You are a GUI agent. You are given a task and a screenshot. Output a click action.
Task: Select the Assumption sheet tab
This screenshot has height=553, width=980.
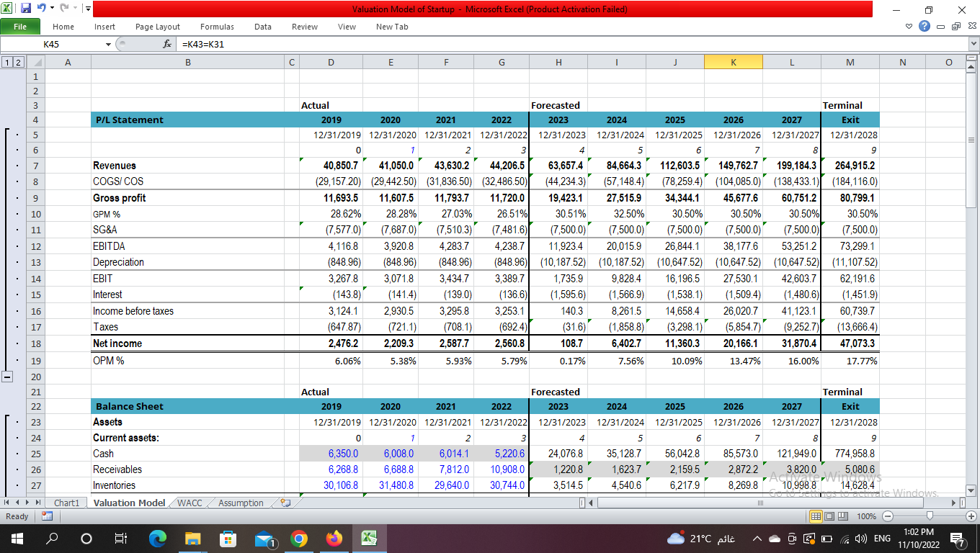click(x=239, y=503)
